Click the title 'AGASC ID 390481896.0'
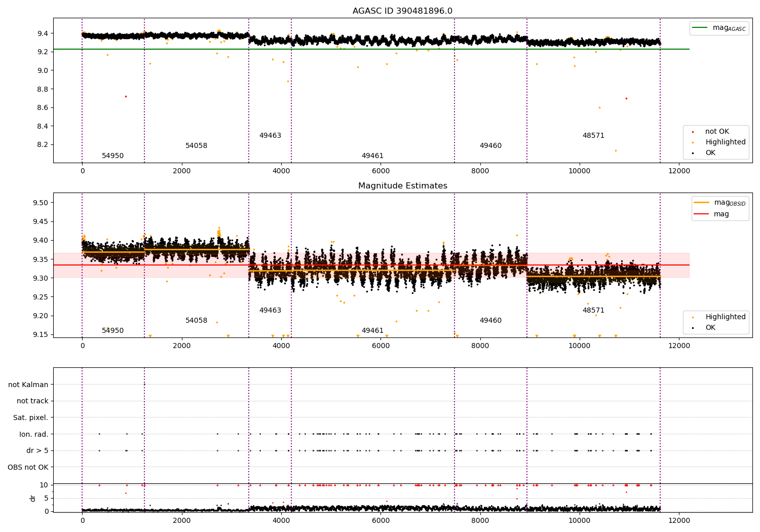This screenshot has height=532, width=760. (402, 11)
